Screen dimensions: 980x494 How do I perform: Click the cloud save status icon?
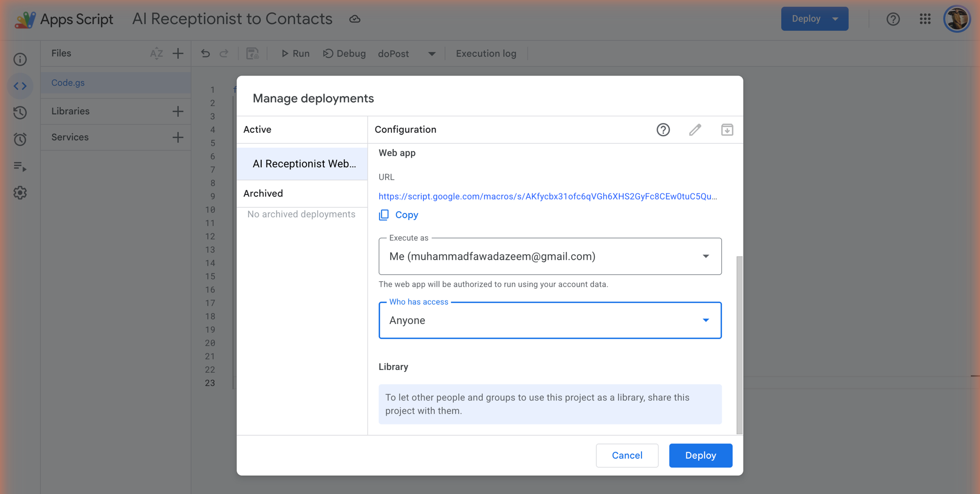355,19
